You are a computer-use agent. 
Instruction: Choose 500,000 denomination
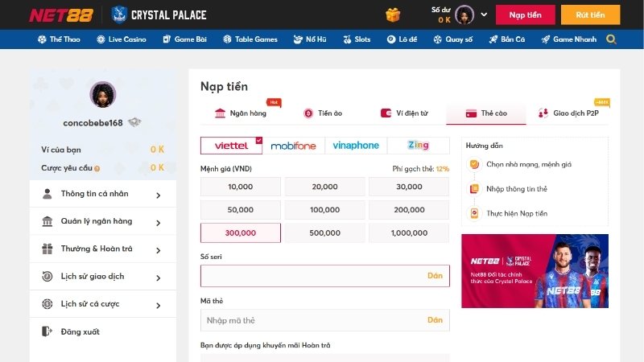coord(325,232)
